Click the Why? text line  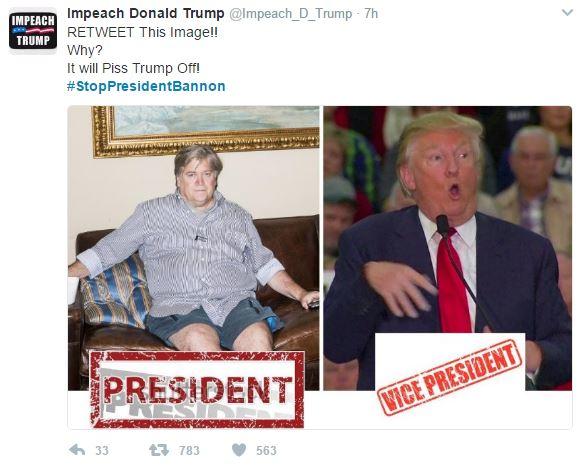pyautogui.click(x=85, y=50)
